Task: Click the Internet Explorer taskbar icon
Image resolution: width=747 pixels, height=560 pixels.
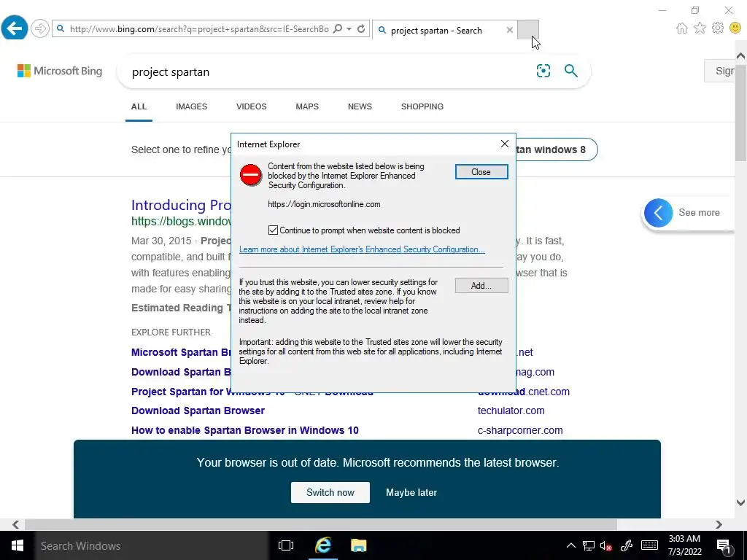Action: click(323, 545)
